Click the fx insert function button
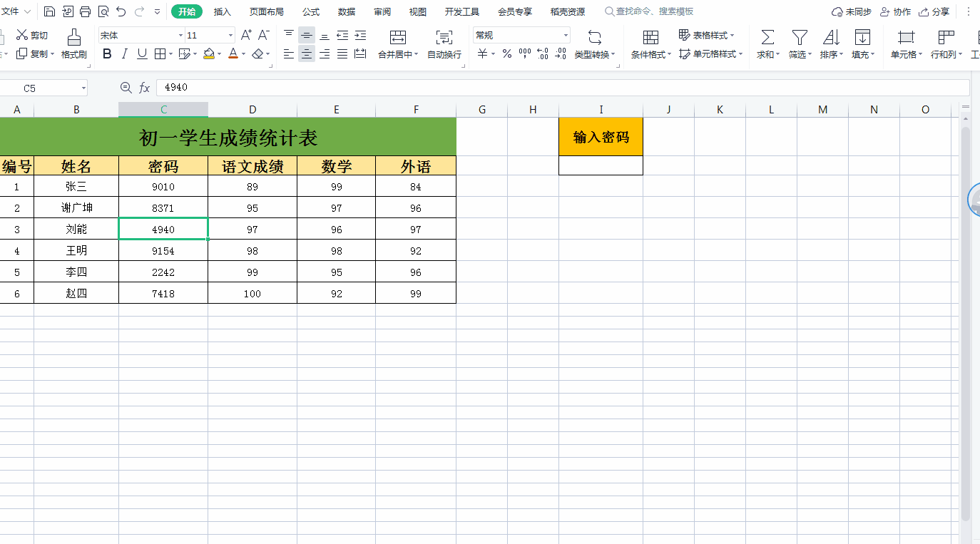Screen dimensions: 980x544 (145, 88)
